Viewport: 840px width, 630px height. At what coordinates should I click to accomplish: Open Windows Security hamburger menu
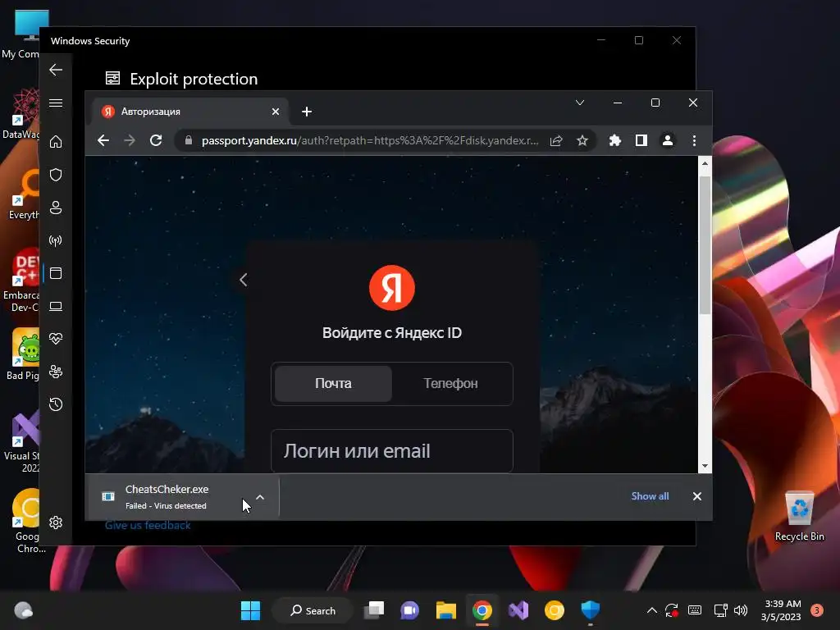point(56,103)
